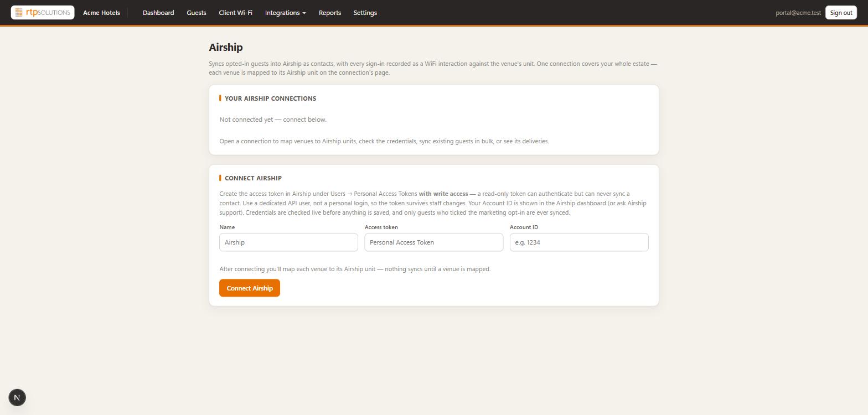Image resolution: width=868 pixels, height=415 pixels.
Task: Go to the Guests section
Action: point(197,13)
